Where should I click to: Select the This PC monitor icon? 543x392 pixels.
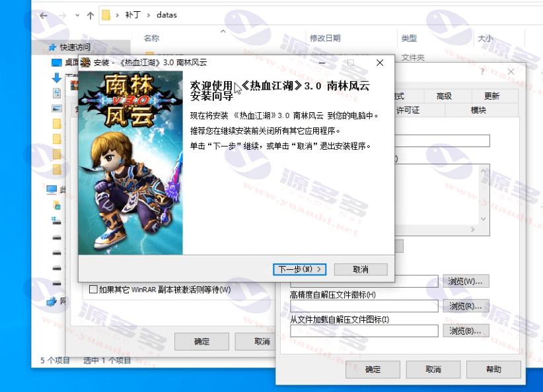52,189
